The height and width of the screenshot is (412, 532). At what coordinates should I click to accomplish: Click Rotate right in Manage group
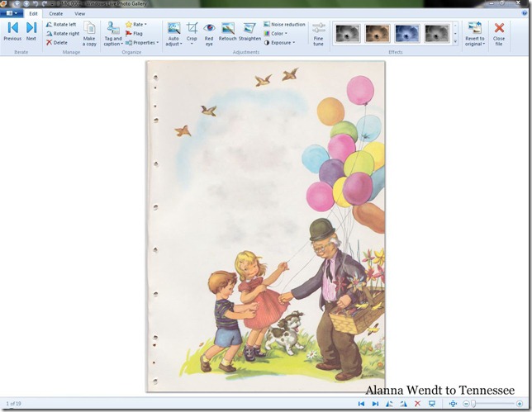[63, 34]
